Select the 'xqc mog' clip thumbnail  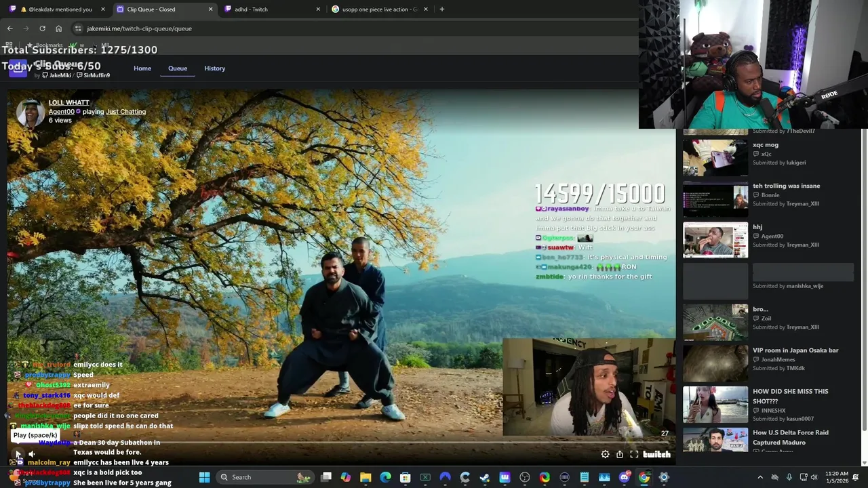[x=715, y=157]
